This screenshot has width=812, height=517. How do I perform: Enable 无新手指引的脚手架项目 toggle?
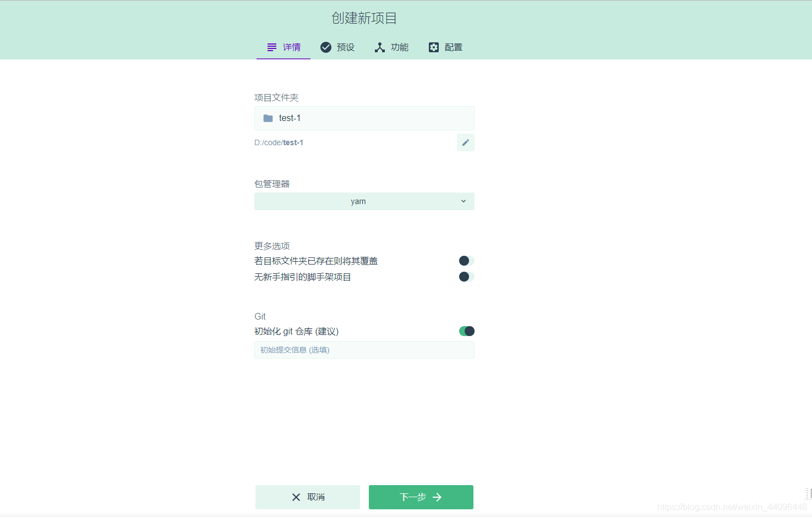click(x=466, y=277)
